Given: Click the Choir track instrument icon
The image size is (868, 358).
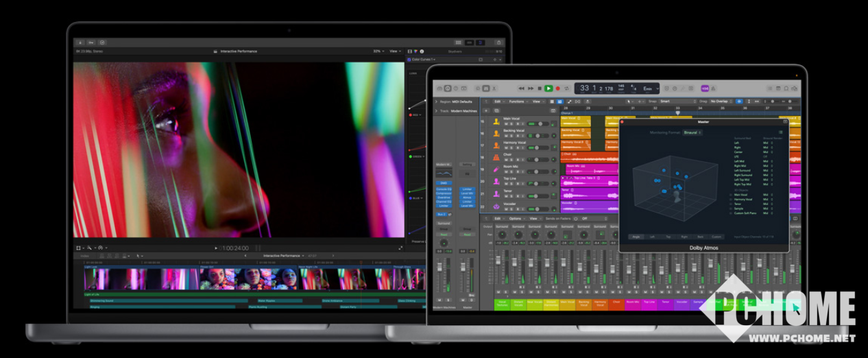Looking at the screenshot, I should point(496,156).
